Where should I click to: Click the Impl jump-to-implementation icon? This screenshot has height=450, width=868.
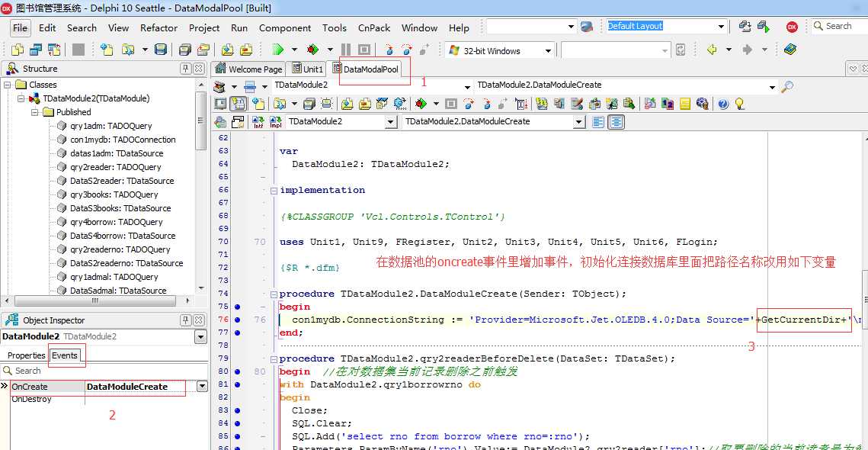(x=275, y=122)
